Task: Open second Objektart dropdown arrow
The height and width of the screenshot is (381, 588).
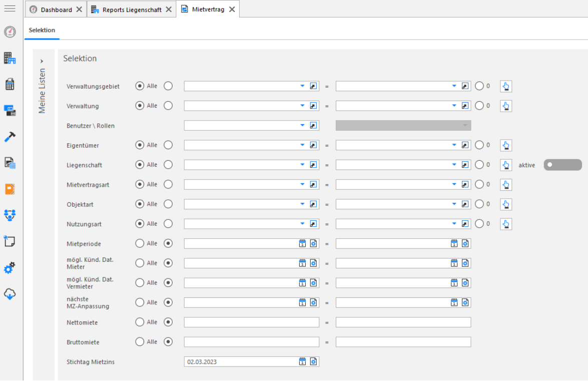Action: pyautogui.click(x=454, y=204)
